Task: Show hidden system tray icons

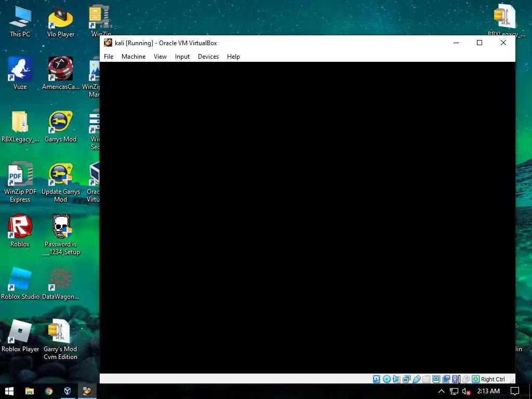Action: 442,391
